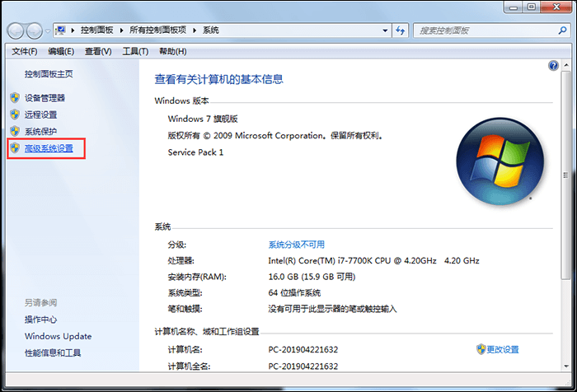The height and width of the screenshot is (392, 577).
Task: Click the forward navigation arrow button
Action: (x=35, y=31)
